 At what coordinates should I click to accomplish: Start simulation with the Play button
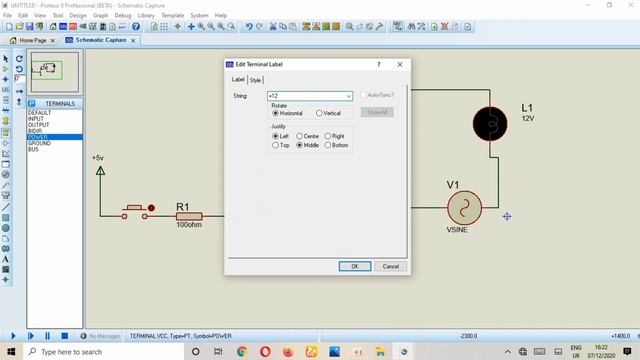13,336
